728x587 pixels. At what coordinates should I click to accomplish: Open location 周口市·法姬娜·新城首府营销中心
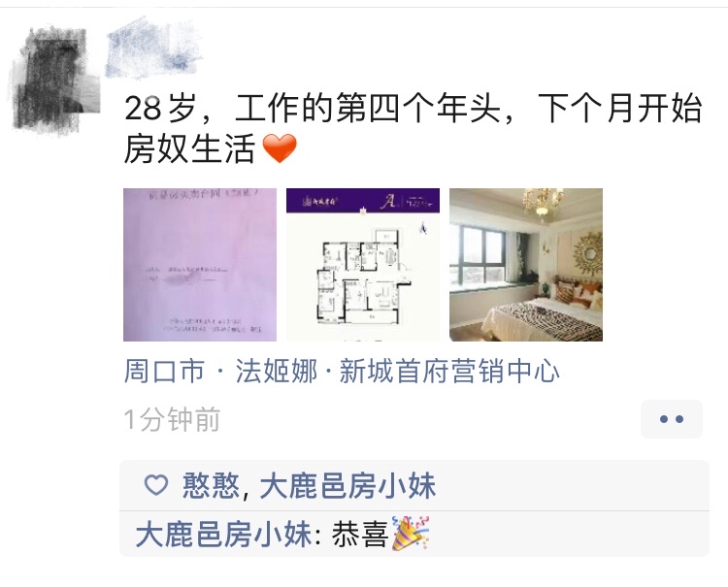[x=342, y=372]
